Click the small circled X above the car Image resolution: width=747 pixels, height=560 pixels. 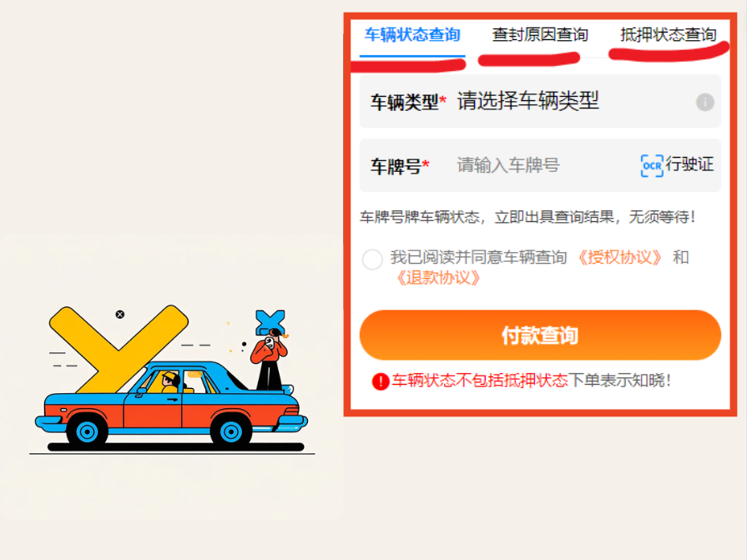point(120,315)
